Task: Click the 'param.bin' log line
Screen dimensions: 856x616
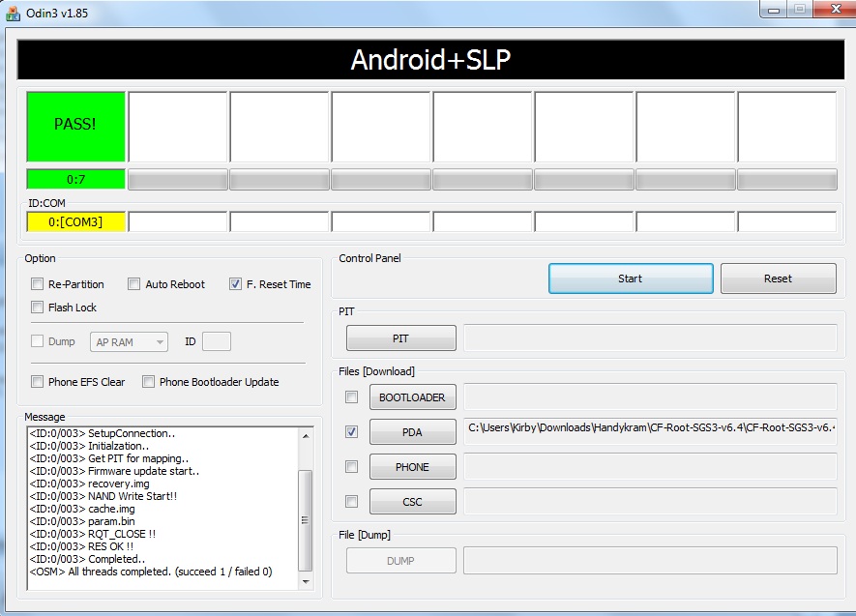Action: pyautogui.click(x=82, y=521)
